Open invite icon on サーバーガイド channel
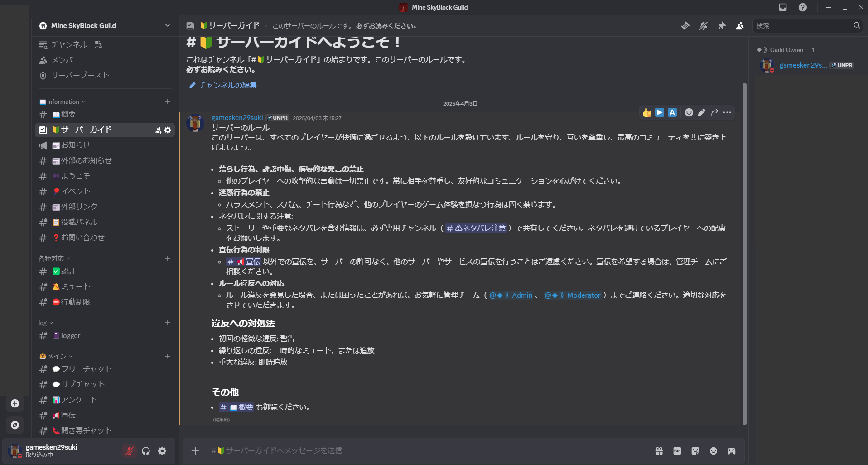 159,130
